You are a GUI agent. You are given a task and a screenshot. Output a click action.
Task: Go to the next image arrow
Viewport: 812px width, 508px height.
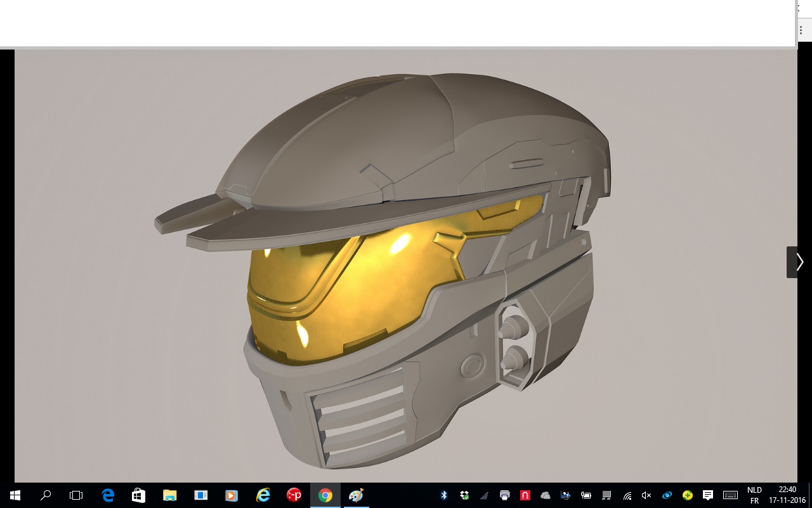click(799, 262)
